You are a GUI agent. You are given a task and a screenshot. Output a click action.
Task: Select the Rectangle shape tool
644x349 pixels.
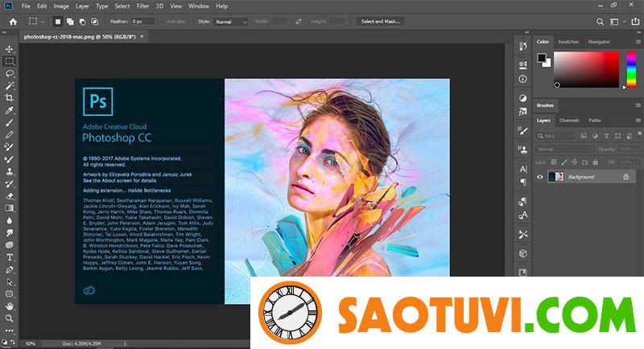pyautogui.click(x=9, y=294)
